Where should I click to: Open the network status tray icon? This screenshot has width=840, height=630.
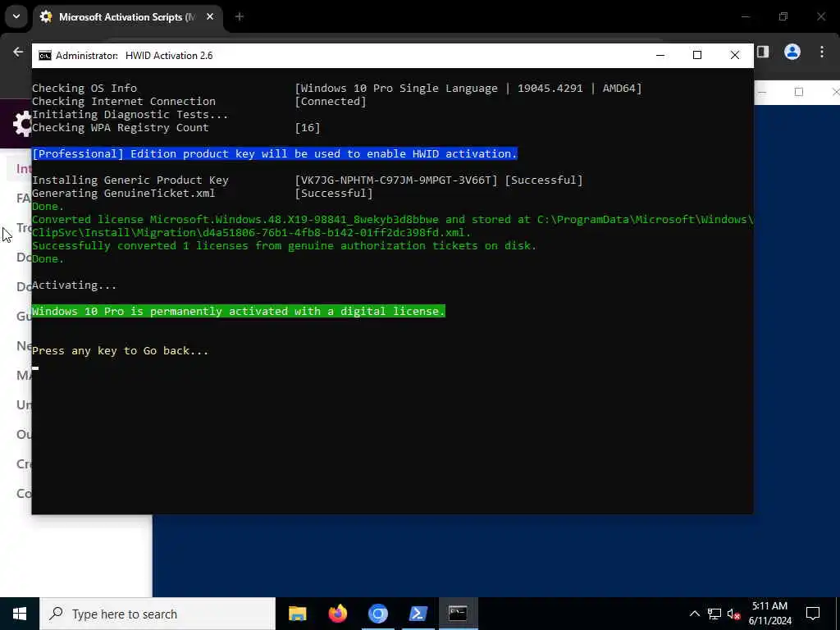[x=714, y=614]
